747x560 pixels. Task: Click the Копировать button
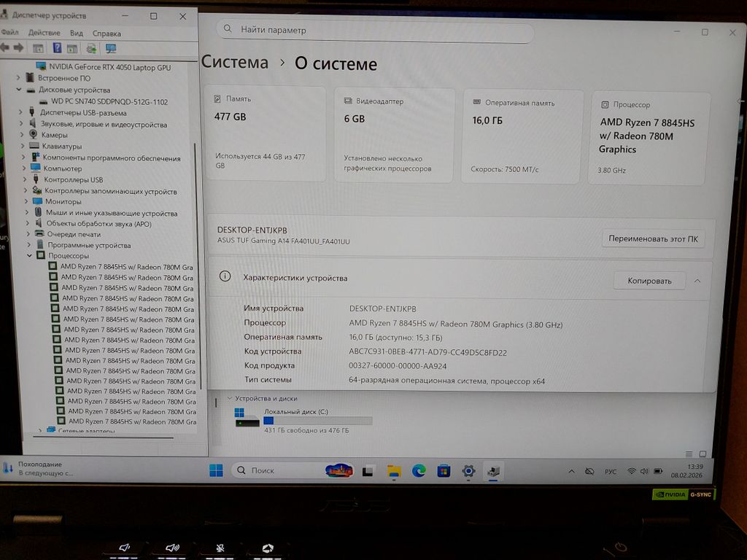point(649,281)
